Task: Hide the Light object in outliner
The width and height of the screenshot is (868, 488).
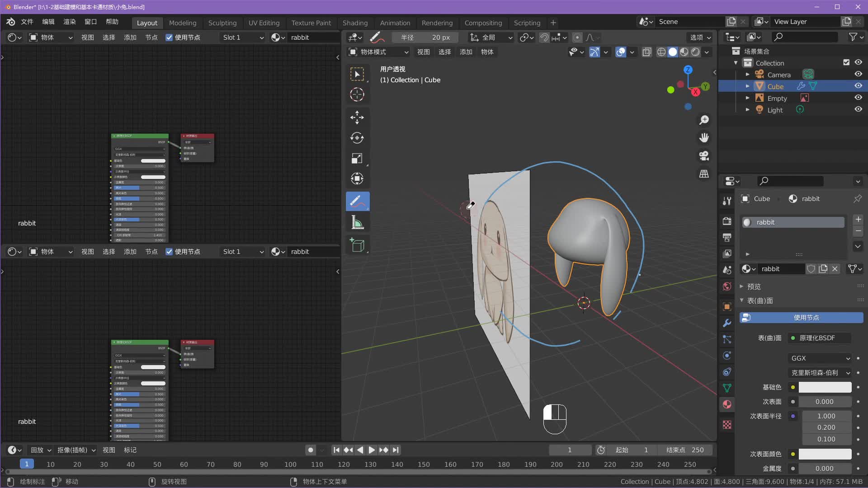Action: 858,109
